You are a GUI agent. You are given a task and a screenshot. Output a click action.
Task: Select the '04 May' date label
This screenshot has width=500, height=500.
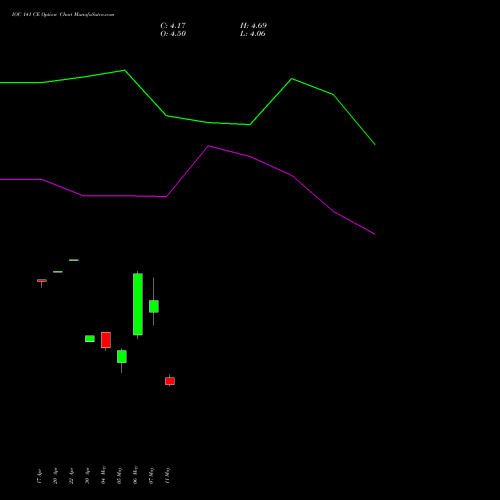click(103, 475)
